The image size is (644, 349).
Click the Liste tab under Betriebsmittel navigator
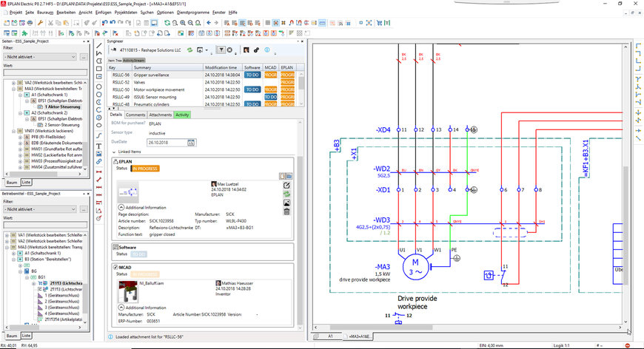[27, 336]
